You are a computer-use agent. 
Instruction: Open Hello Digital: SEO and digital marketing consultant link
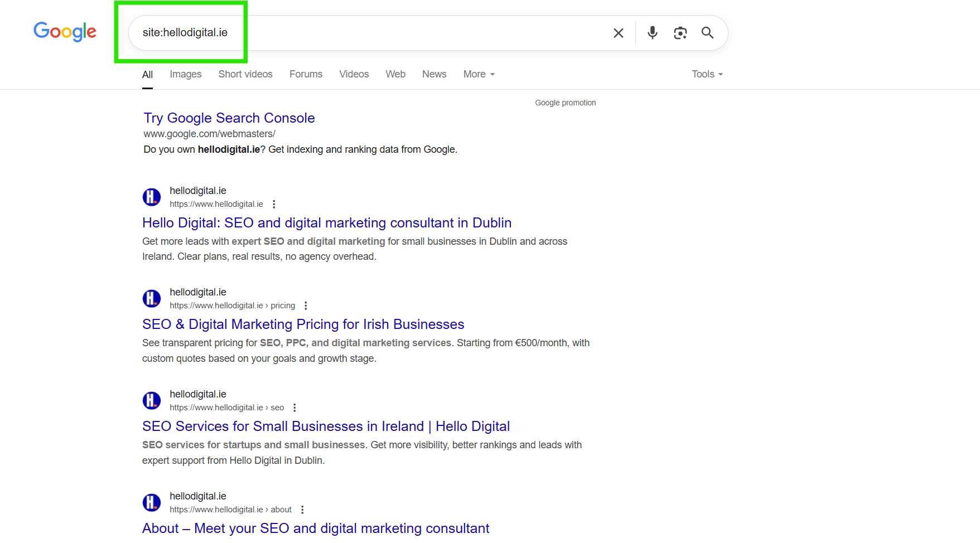pyautogui.click(x=327, y=222)
